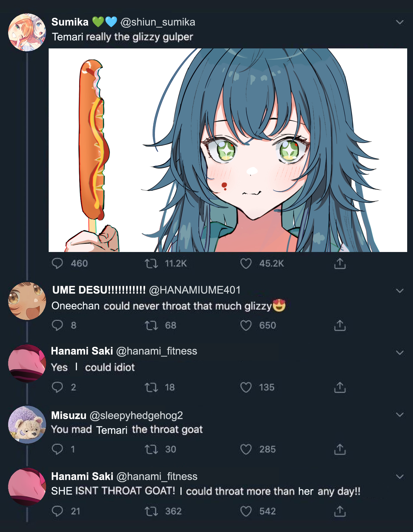Share Misuzu's tweet via share icon
413x532 pixels.
340,449
